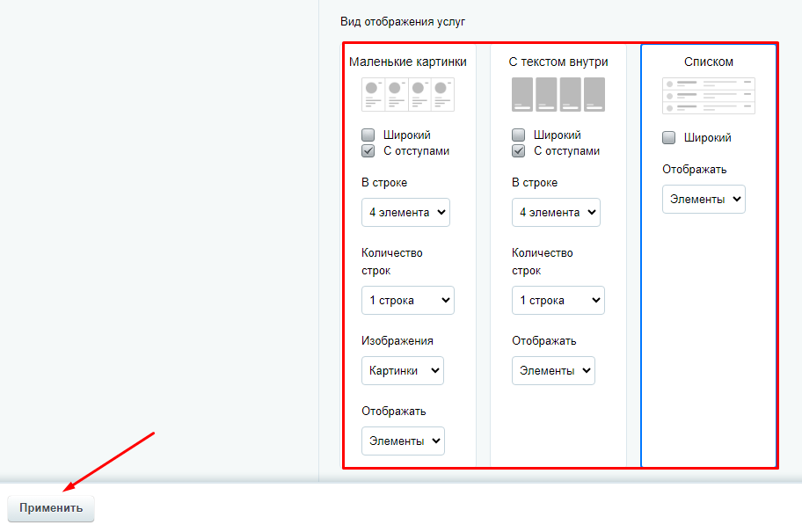This screenshot has width=802, height=532.
Task: Select the С текстом внутри layout preview icon
Action: [558, 95]
